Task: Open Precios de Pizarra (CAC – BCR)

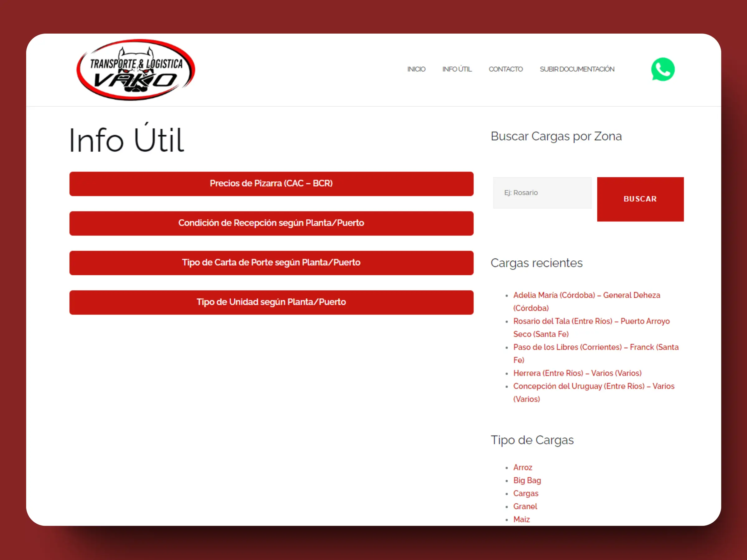Action: (x=271, y=184)
